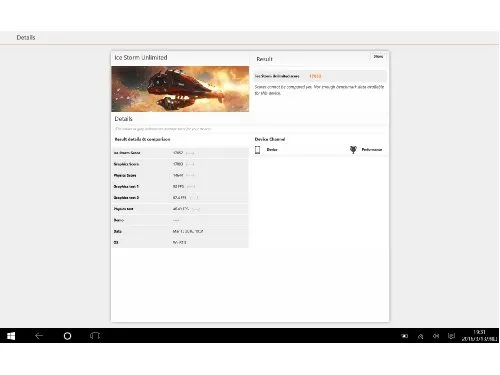The width and height of the screenshot is (500, 375).
Task: Click the Ice Storm Unlimited score value
Action: (x=315, y=76)
